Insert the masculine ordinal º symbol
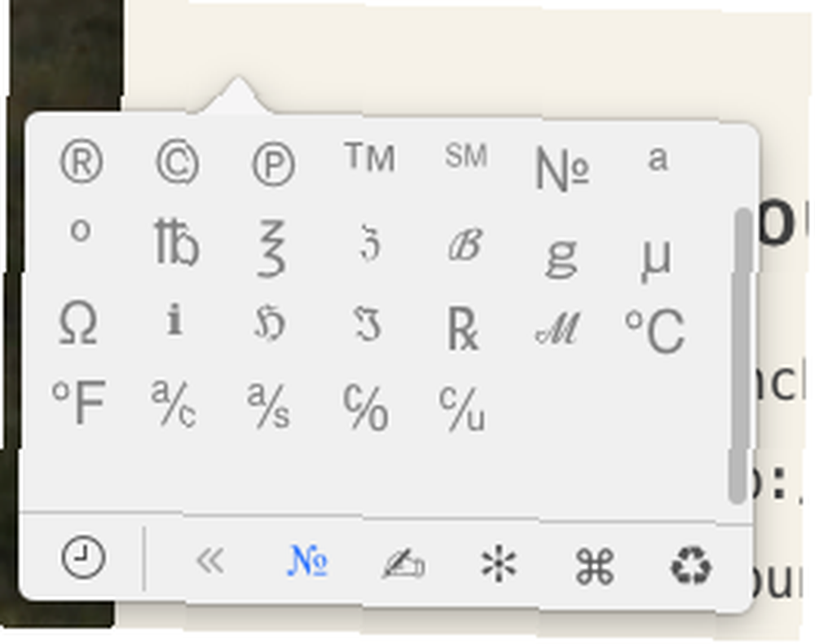 (x=81, y=230)
